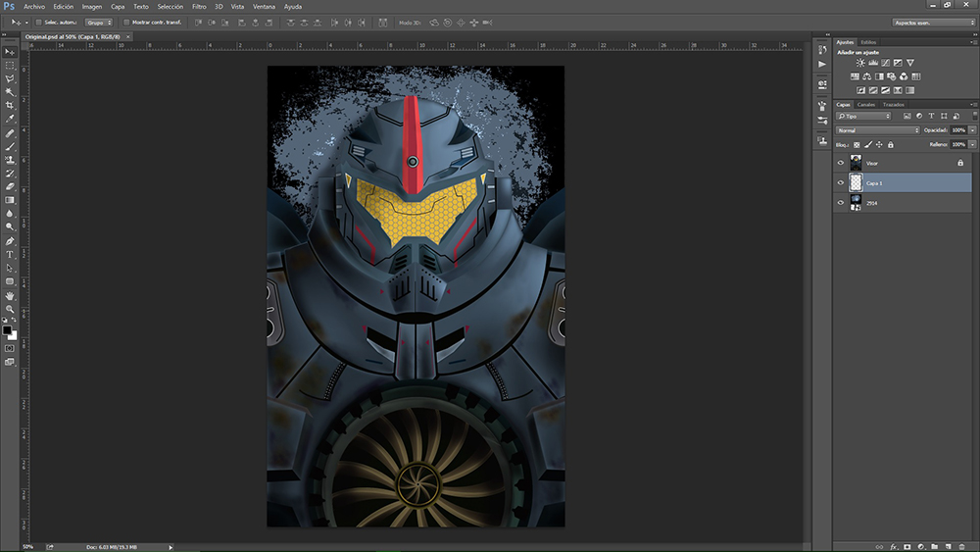Select the Crop tool
980x552 pixels.
[10, 105]
